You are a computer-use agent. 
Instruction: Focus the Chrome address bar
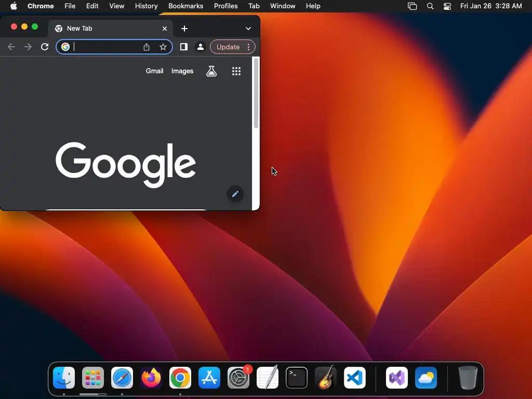coord(114,47)
